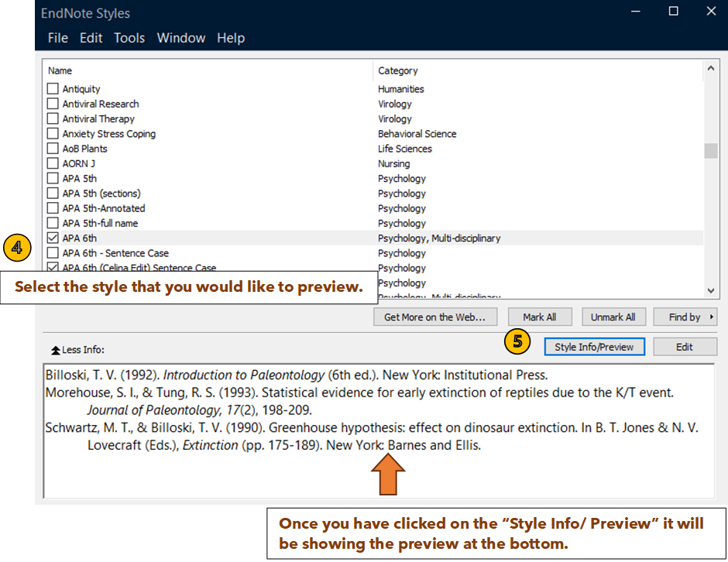The width and height of the screenshot is (728, 562).
Task: Enable the APA 5th style
Action: tap(51, 178)
